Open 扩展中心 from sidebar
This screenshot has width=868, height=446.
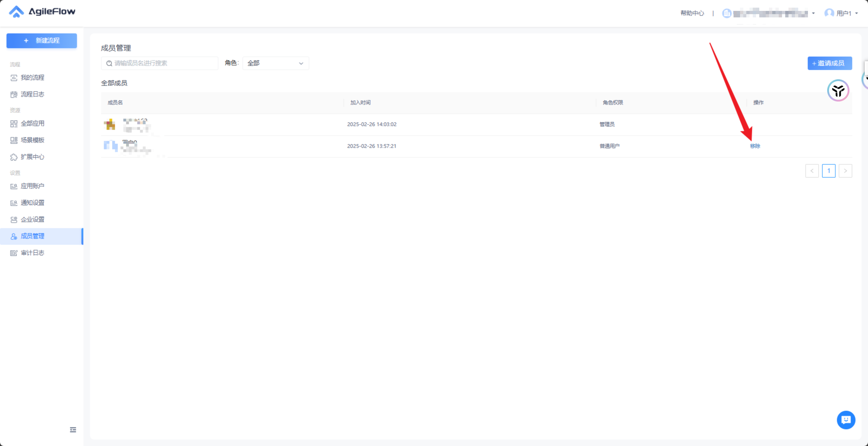[x=32, y=157]
